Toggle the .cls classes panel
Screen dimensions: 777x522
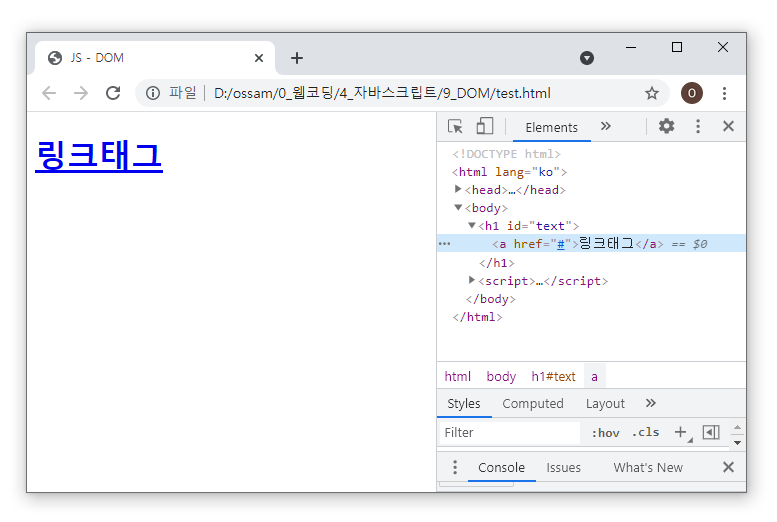tap(646, 432)
